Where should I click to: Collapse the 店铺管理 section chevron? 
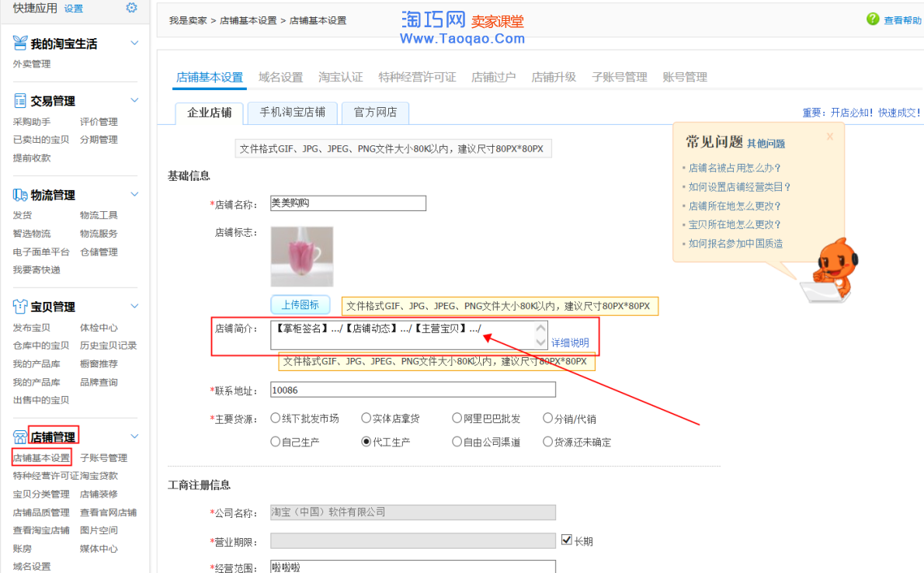[x=134, y=436]
